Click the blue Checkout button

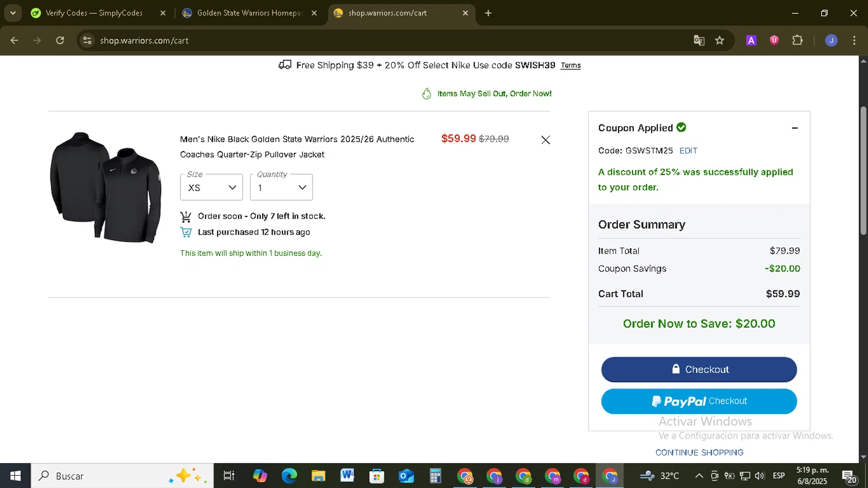coord(699,369)
